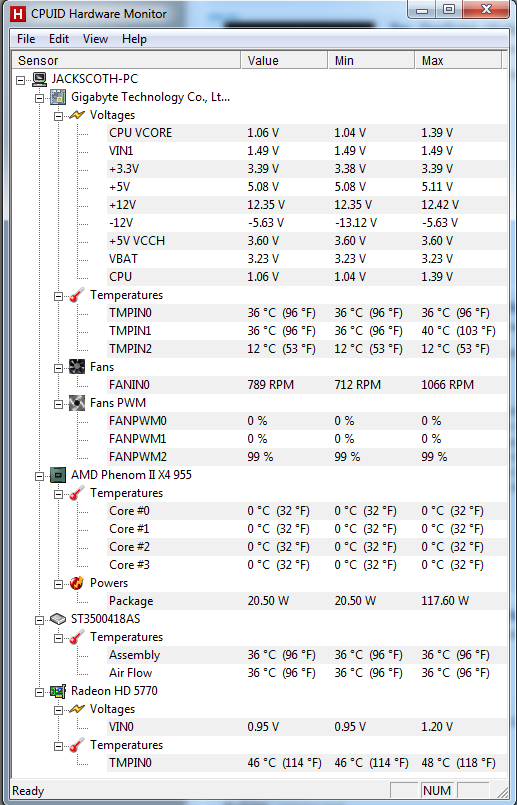This screenshot has height=805, width=517.
Task: Select the FANPWM2 row
Action: click(307, 457)
